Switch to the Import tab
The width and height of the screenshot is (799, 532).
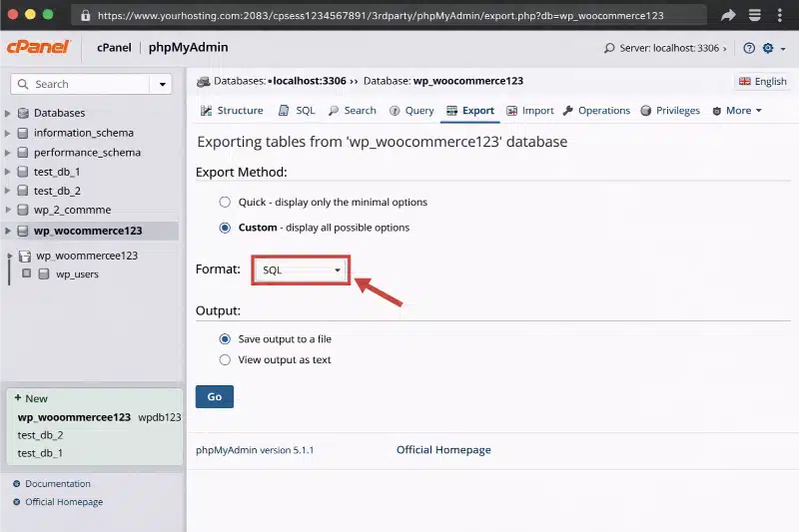coord(530,111)
